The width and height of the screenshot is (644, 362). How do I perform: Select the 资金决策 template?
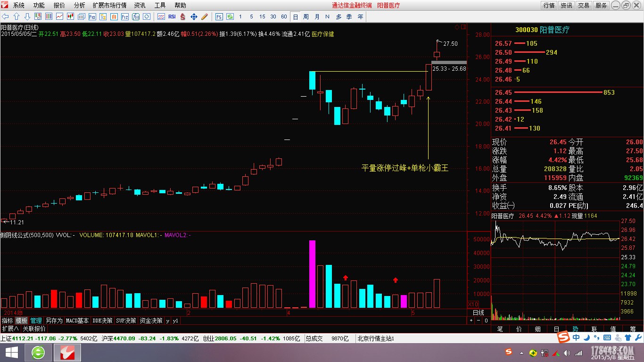pyautogui.click(x=151, y=321)
